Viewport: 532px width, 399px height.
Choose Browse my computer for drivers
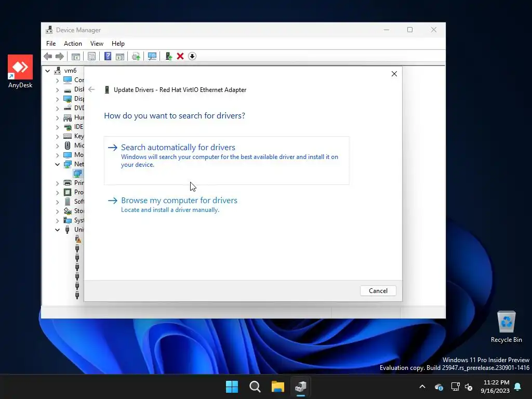coord(227,205)
